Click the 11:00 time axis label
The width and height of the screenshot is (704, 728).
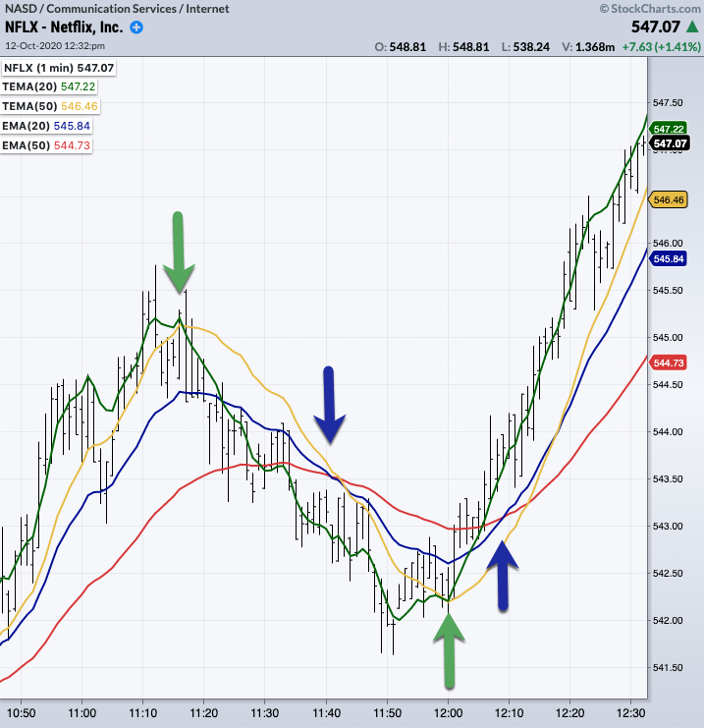(x=82, y=712)
